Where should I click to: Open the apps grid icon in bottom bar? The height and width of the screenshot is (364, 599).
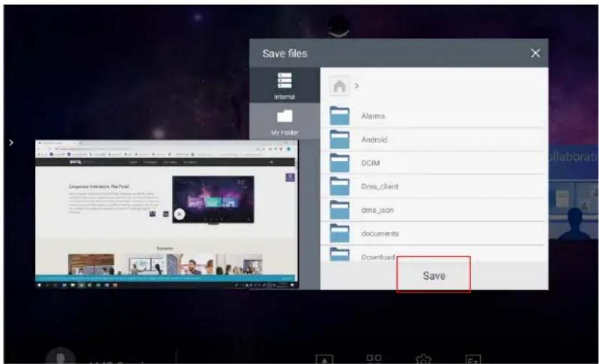point(374,359)
